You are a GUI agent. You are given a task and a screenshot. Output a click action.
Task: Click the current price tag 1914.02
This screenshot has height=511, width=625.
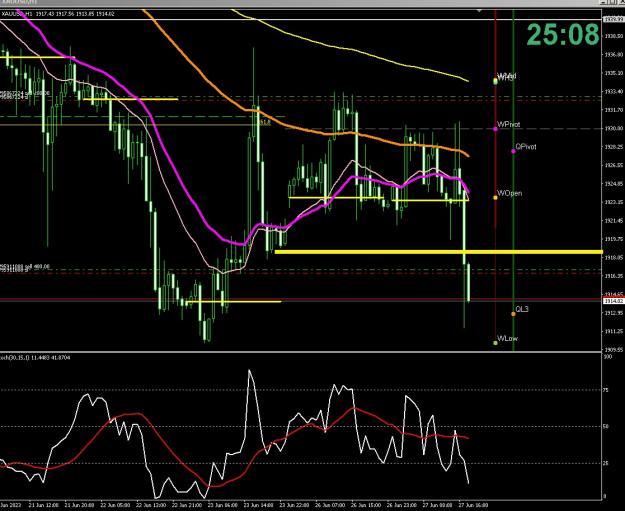pos(613,301)
